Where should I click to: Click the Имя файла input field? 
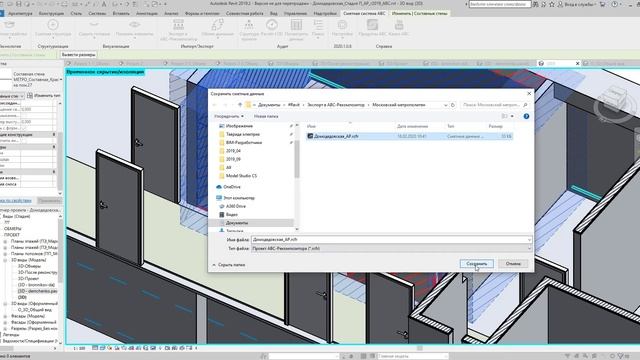(389, 240)
